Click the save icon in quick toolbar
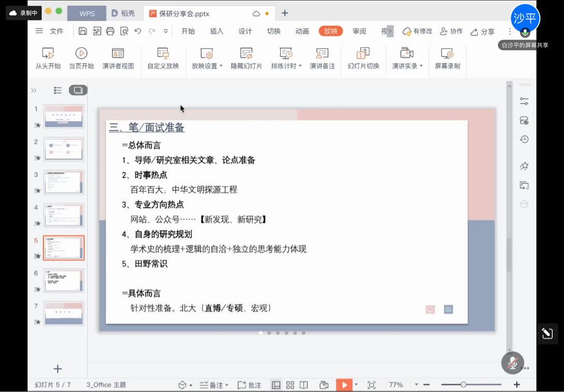 83,31
